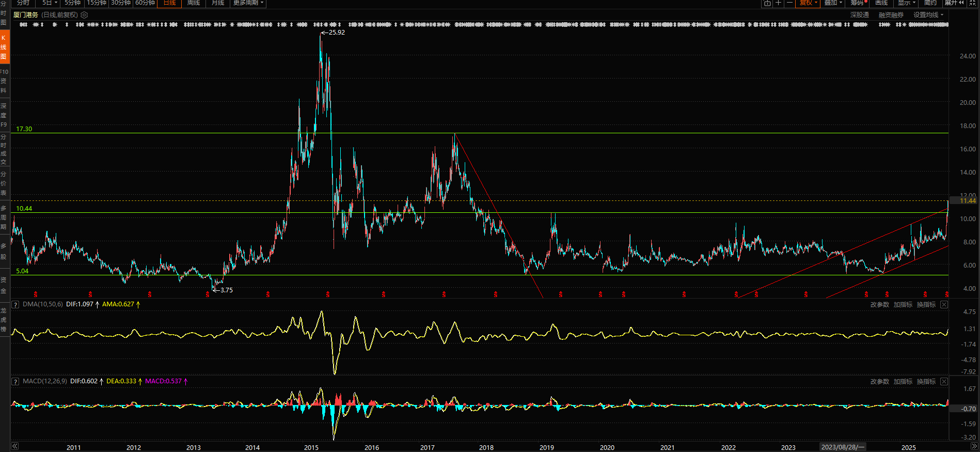Click the MACD(12,26,9) indicator label
The height and width of the screenshot is (452, 980).
click(x=45, y=381)
